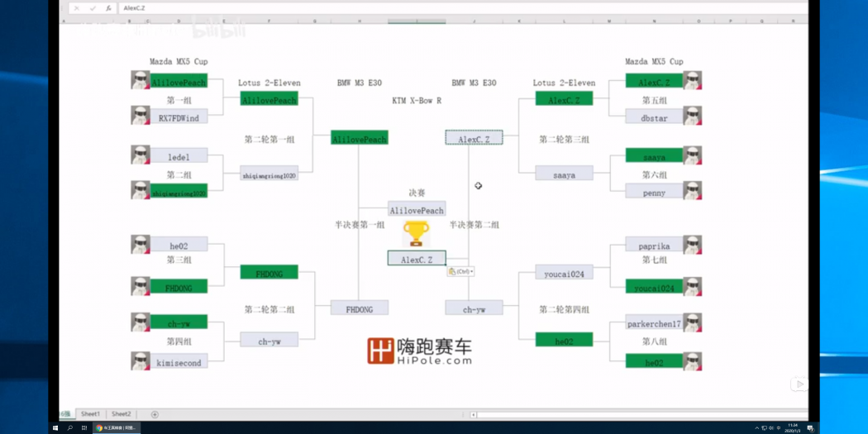The width and height of the screenshot is (868, 434).
Task: Select AlilovePeach cell in the final
Action: (x=417, y=208)
